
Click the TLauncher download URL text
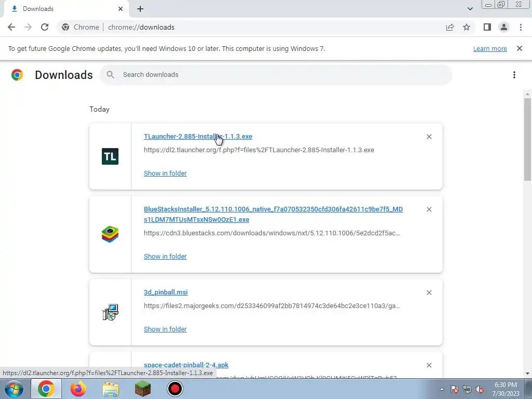(x=259, y=150)
